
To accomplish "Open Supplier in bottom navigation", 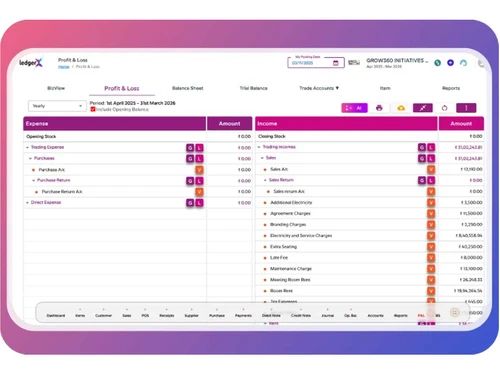I will [x=191, y=315].
